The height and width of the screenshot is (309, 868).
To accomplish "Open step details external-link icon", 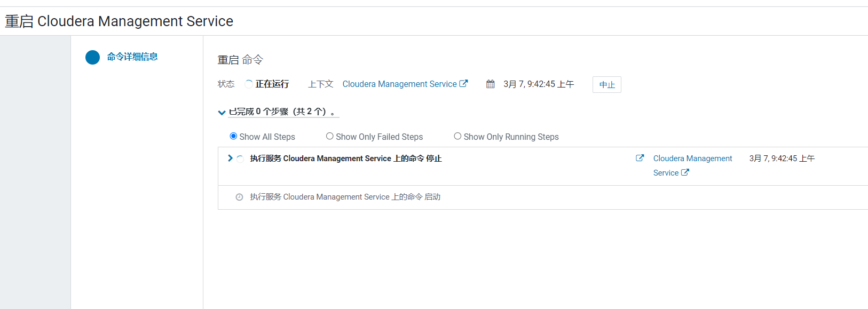I will point(640,158).
